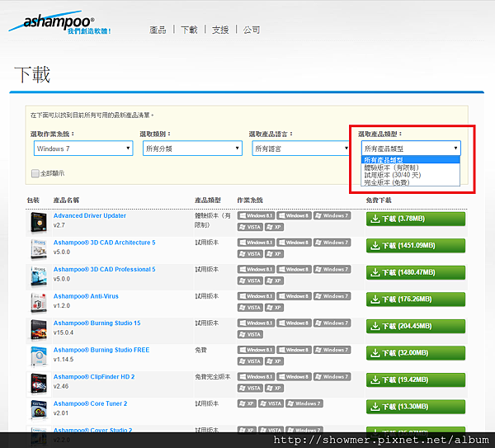The height and width of the screenshot is (448, 495).
Task: Click the 3D CAD Architecture 5 box image
Action: 39,249
